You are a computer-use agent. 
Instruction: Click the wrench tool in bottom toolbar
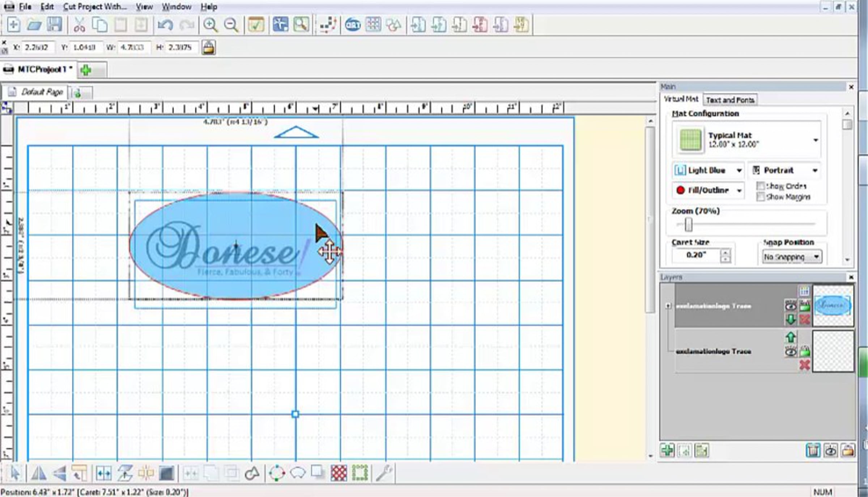383,473
